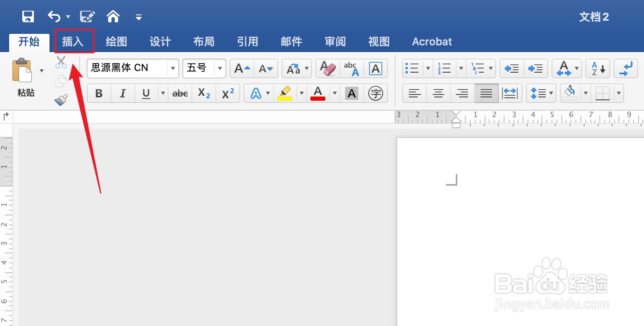Image resolution: width=644 pixels, height=326 pixels.
Task: Increase font size with the larger A
Action: [242, 69]
